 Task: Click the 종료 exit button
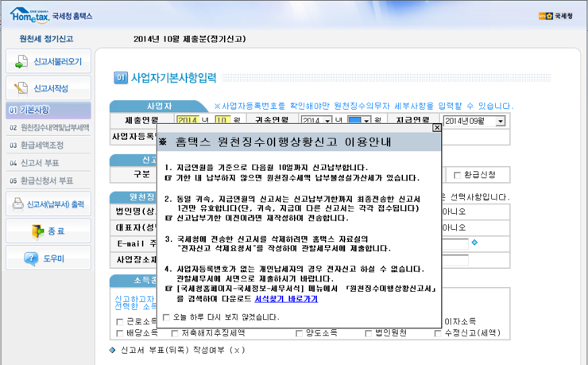[x=48, y=231]
